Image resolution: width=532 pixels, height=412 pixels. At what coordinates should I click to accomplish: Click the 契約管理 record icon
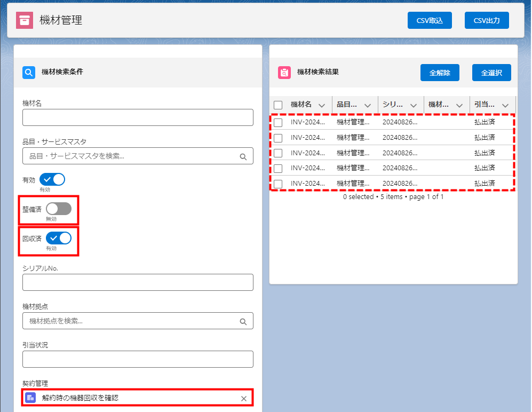tap(31, 398)
